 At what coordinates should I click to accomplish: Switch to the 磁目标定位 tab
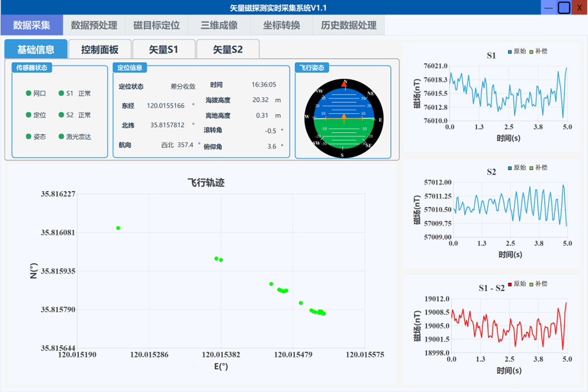coord(157,25)
